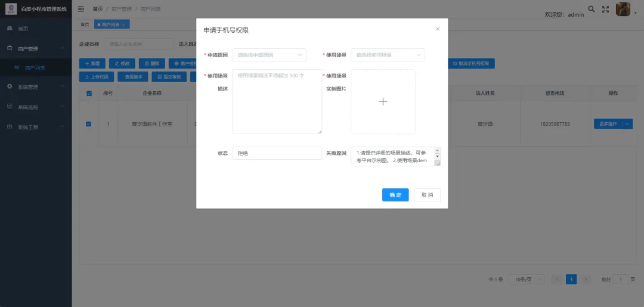Screen dimensions: 644x307
Task: Close the 申请手机号权限 dialog with X
Action: coord(438,29)
